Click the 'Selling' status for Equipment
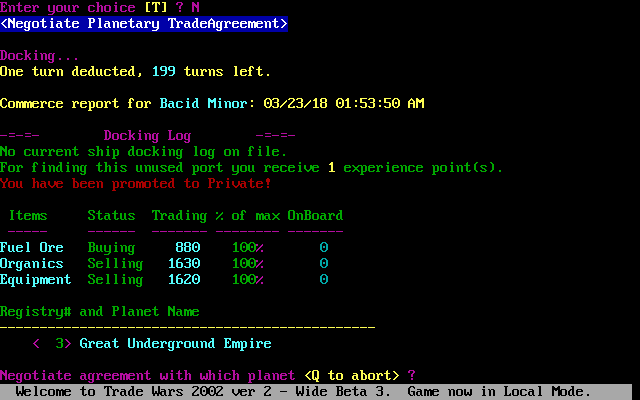Viewport: 640px width, 400px height. (x=115, y=280)
